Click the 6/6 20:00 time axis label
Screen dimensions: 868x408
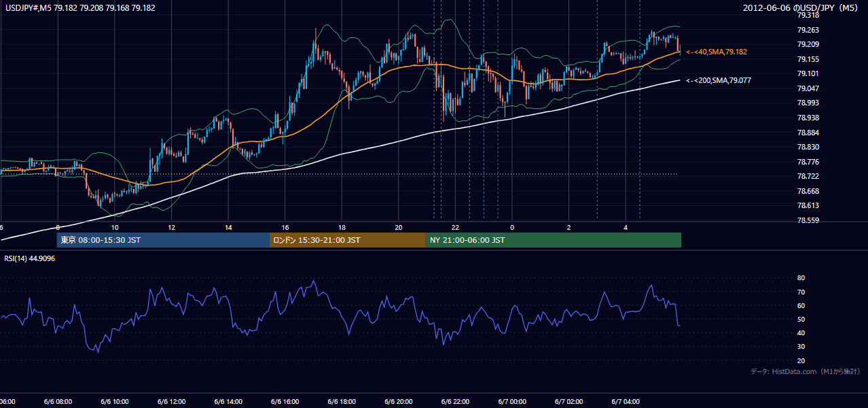pos(399,402)
